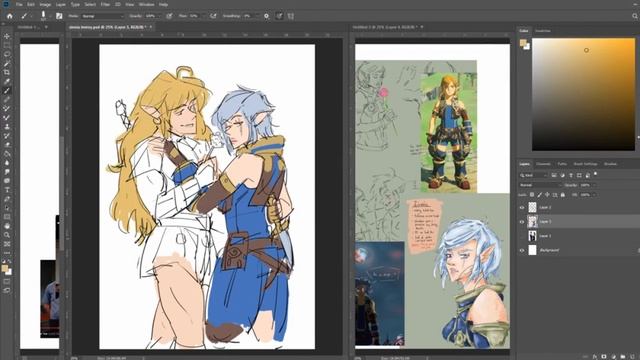Select the Crop tool
The height and width of the screenshot is (360, 640).
7,72
